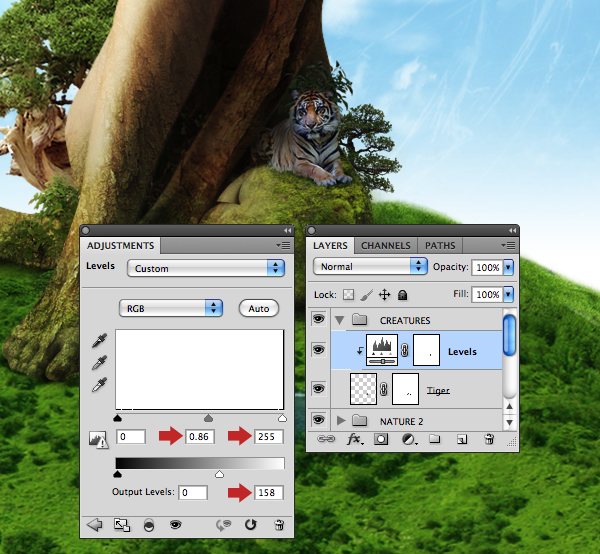
Task: Click the gray midtone input slider
Action: tap(208, 418)
